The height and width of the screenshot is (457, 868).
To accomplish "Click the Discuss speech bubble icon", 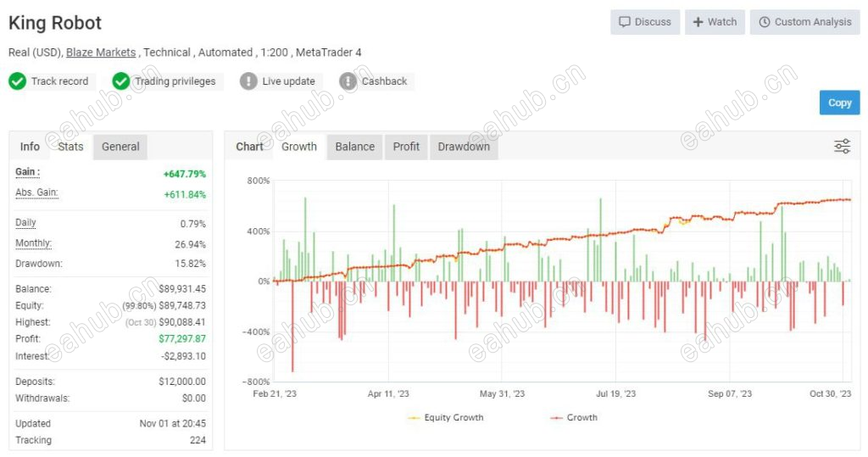I will [625, 22].
